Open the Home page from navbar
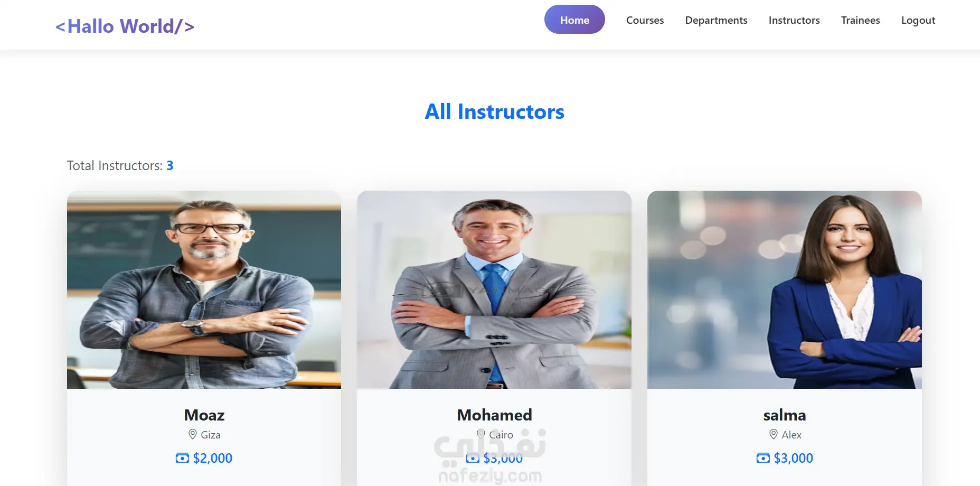Image resolution: width=980 pixels, height=486 pixels. [574, 20]
